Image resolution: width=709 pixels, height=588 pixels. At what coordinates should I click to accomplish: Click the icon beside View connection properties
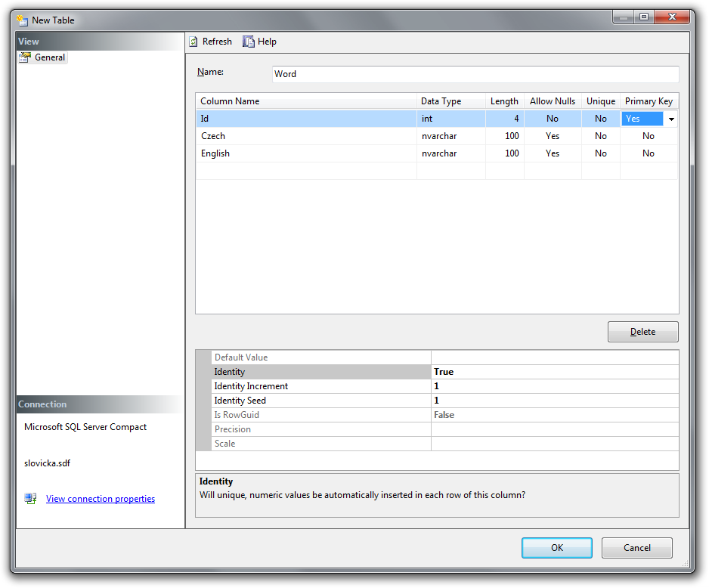[x=29, y=498]
